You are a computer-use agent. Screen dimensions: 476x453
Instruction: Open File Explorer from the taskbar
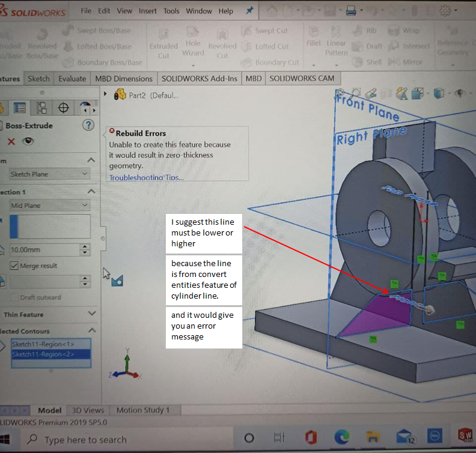tap(373, 437)
